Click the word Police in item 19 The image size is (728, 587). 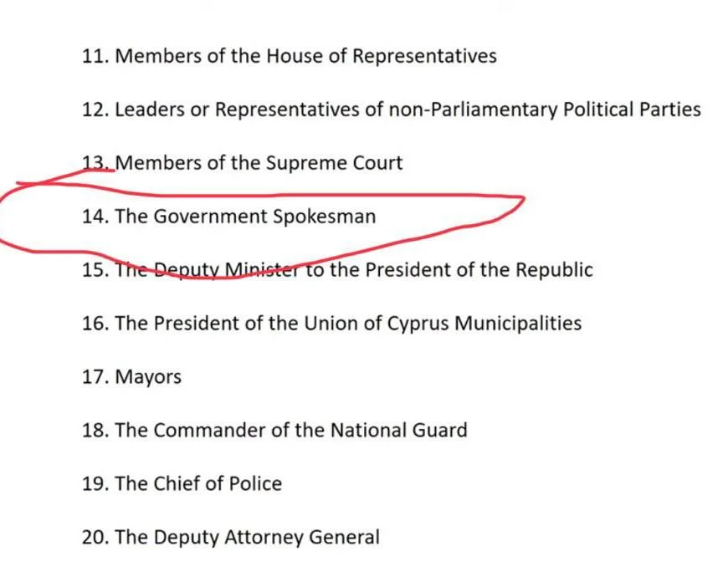pos(256,484)
